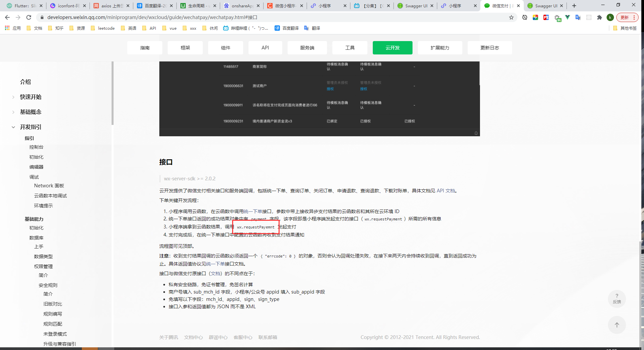Image resolution: width=644 pixels, height=350 pixels.
Task: Open 云函数本地调试 in the sidebar
Action: (x=50, y=196)
